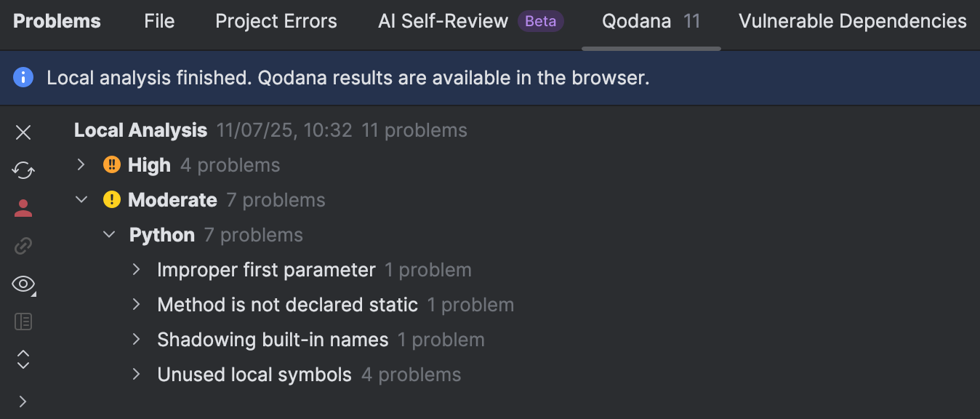Collapse the Moderate problems group
980x419 pixels.
[81, 199]
